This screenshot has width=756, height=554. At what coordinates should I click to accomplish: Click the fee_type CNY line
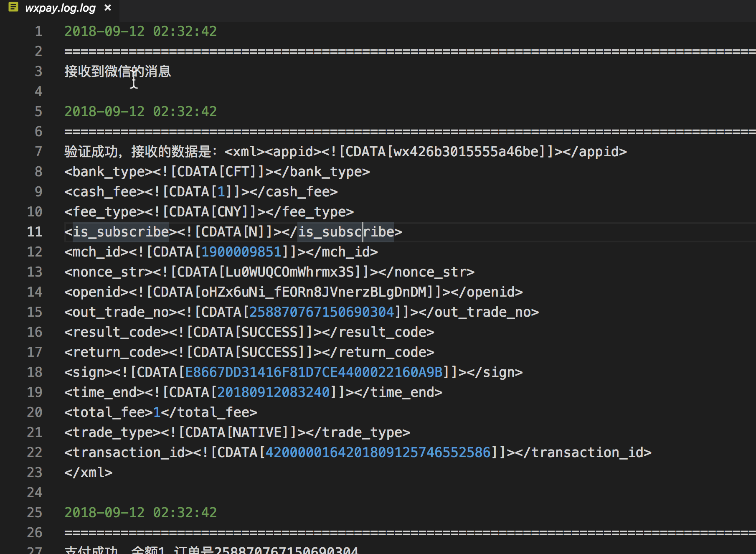click(x=209, y=212)
